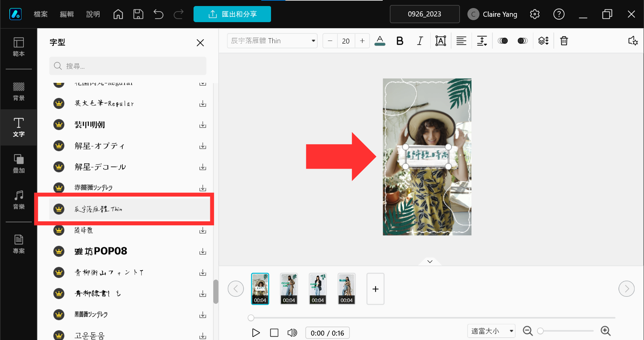
Task: Download the 解星-オプティ font
Action: click(203, 146)
